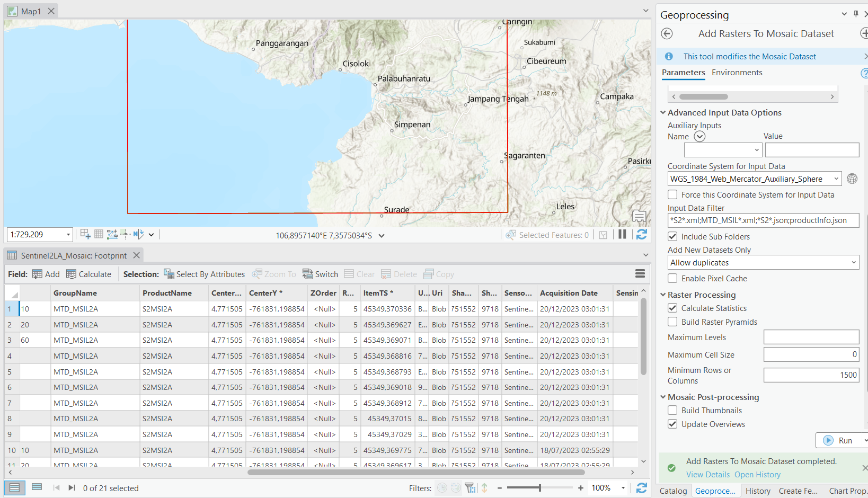Refresh the map view
Image resolution: width=868 pixels, height=498 pixels.
point(641,235)
